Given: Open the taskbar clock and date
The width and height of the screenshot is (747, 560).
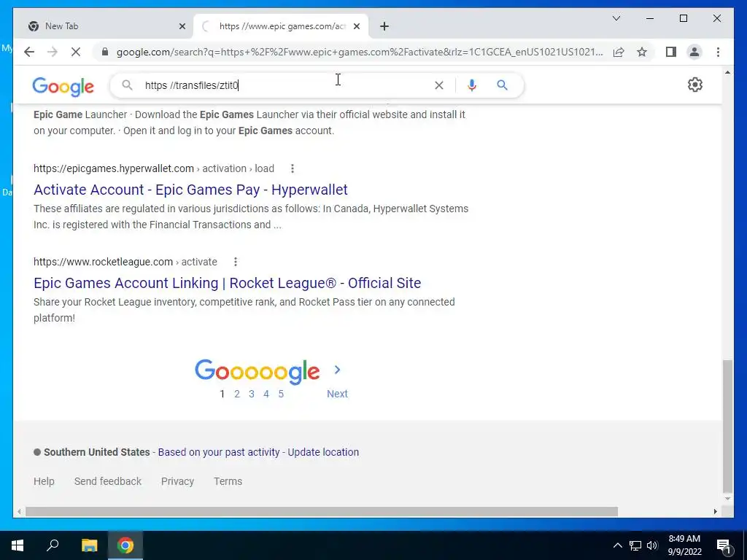Looking at the screenshot, I should pos(684,545).
